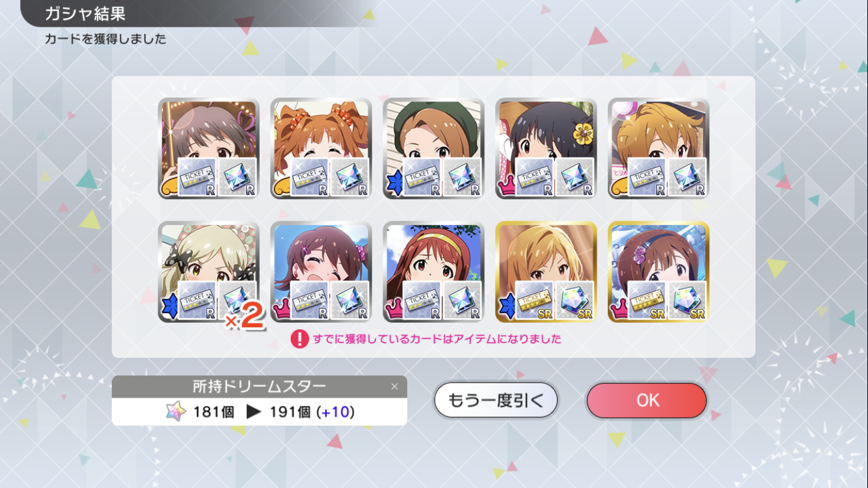Screen dimensions: 868x488
Task: Tap the もう一度引く button
Action: 496,400
